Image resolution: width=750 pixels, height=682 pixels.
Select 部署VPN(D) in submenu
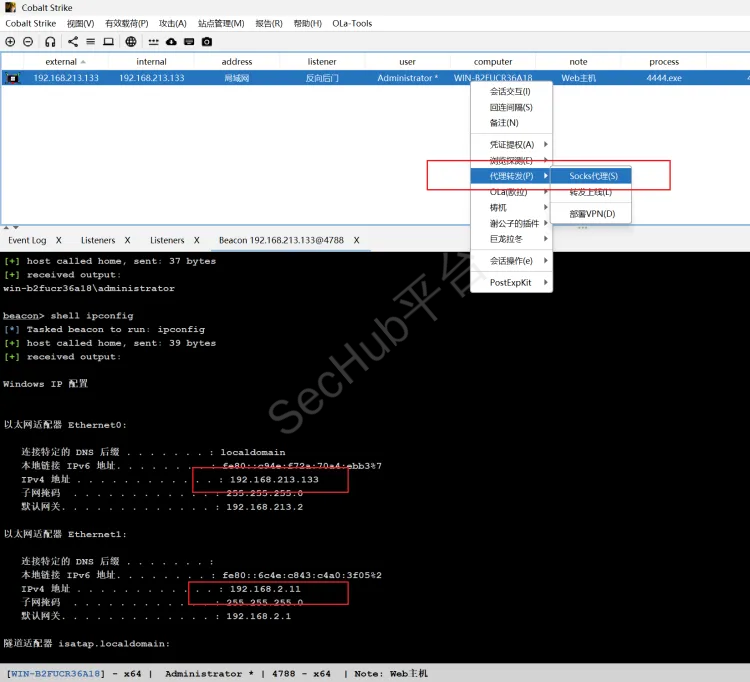pos(591,214)
